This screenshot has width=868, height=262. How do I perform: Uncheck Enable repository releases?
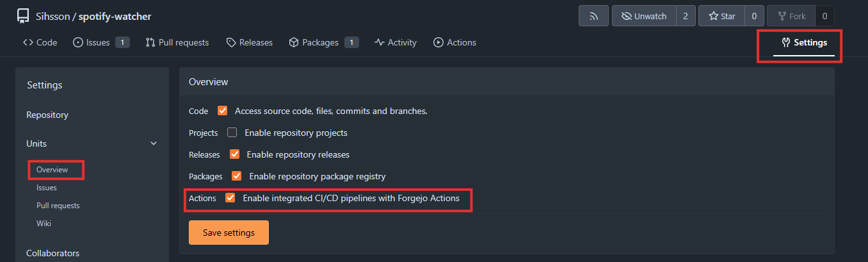(234, 154)
